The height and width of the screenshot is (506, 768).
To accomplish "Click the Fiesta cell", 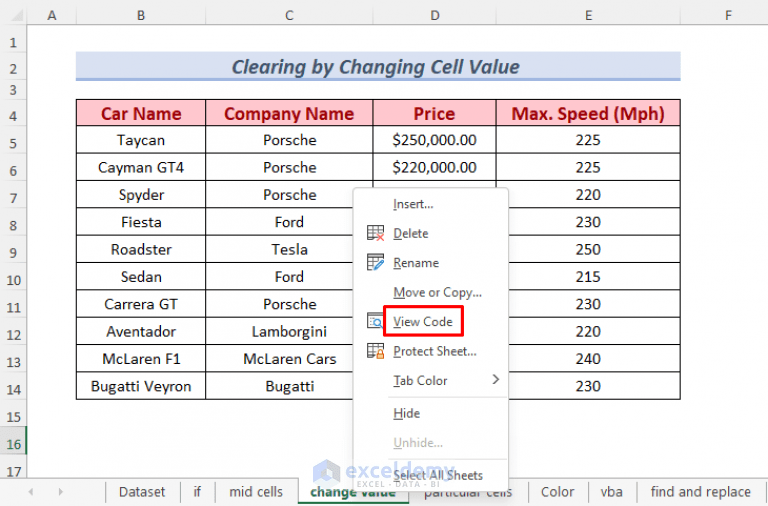I will point(141,222).
